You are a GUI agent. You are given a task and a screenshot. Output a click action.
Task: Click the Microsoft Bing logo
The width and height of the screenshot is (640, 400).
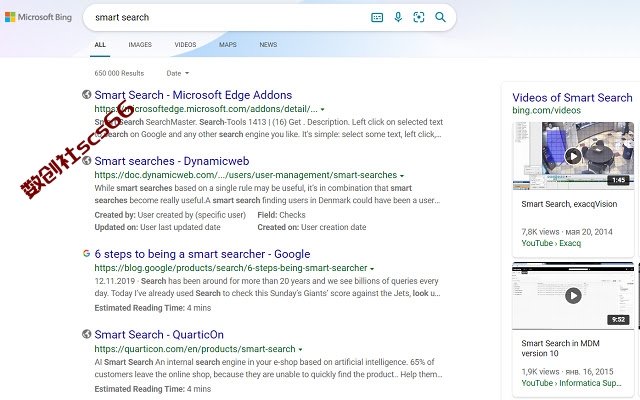38,17
